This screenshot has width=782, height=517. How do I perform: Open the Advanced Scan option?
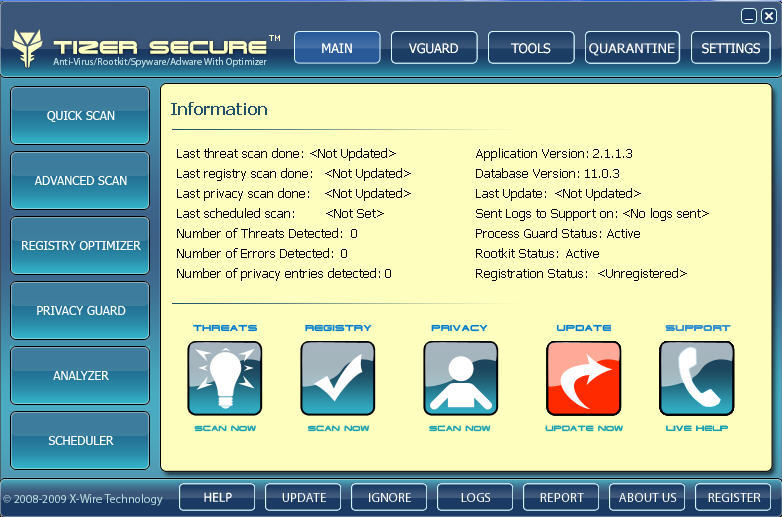(x=80, y=181)
